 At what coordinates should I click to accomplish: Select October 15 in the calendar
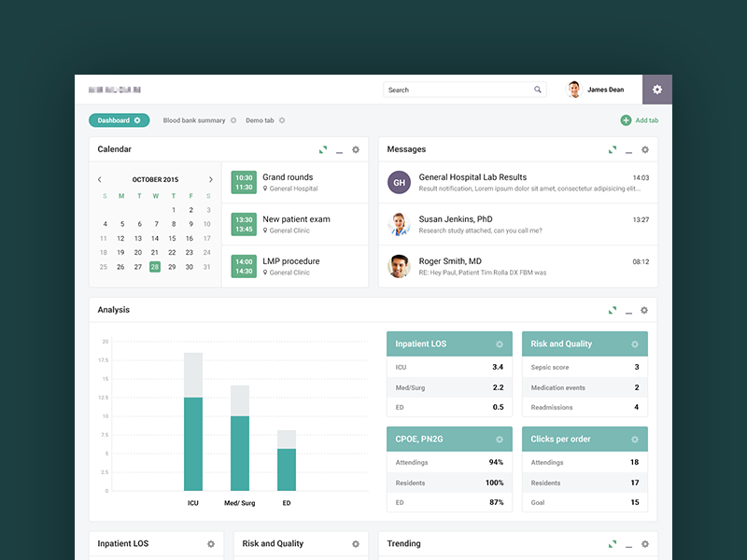coord(172,238)
